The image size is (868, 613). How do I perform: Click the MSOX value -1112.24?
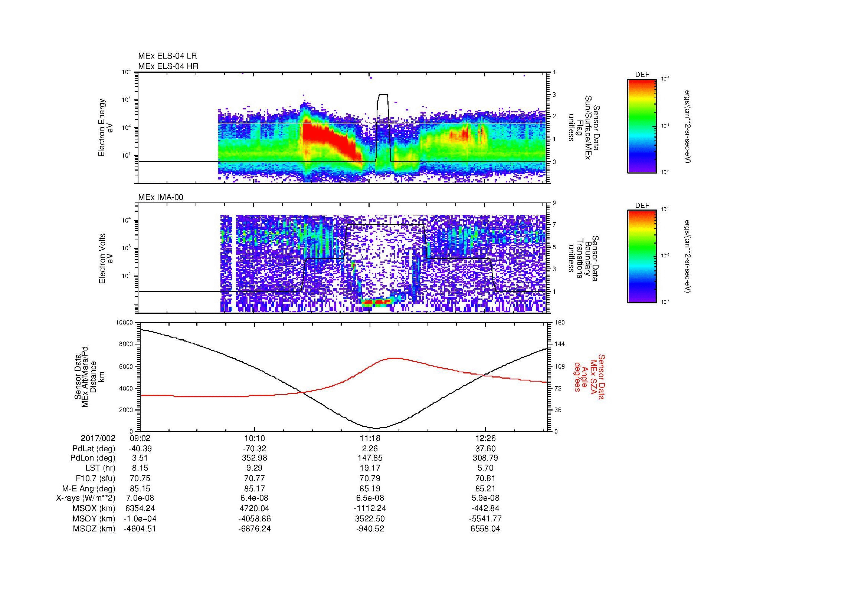(370, 508)
